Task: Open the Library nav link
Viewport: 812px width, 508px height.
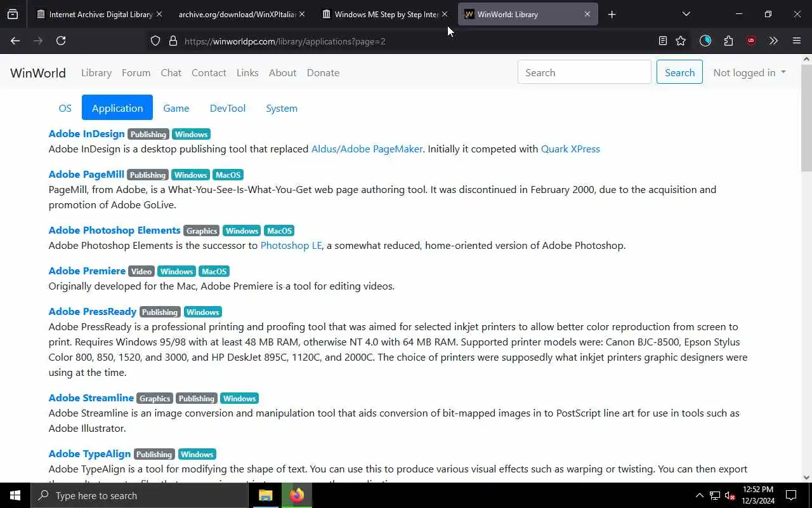Action: click(x=96, y=72)
